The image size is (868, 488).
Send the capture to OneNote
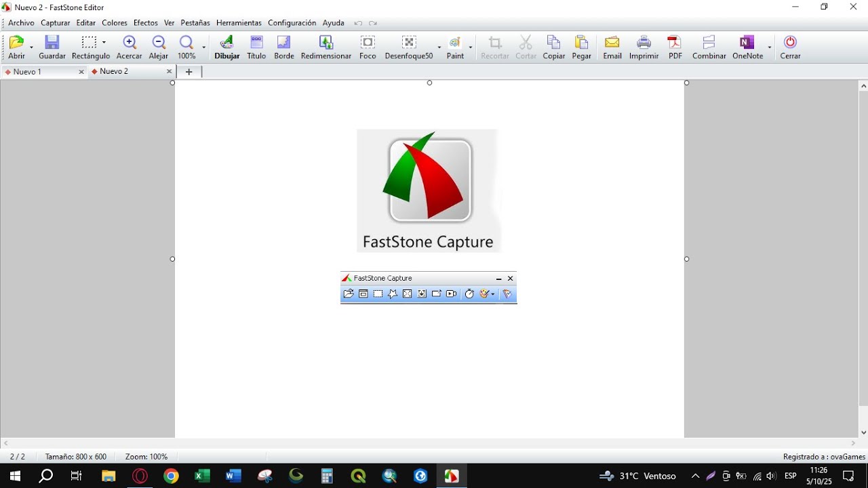[747, 47]
